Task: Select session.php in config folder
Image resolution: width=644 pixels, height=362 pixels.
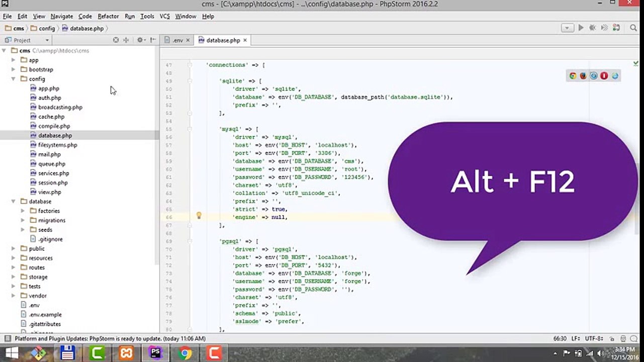Action: [53, 183]
